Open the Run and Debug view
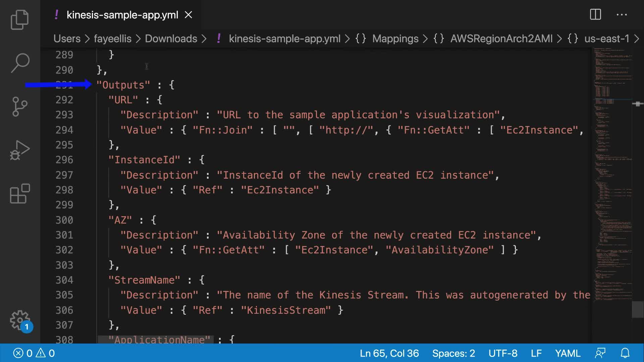 20,150
